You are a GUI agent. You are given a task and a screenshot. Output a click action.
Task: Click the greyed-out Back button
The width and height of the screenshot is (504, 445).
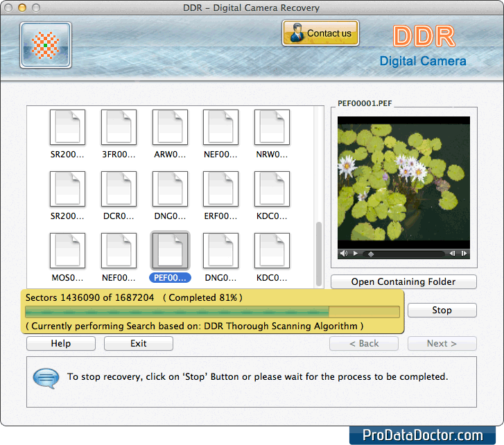(x=364, y=344)
